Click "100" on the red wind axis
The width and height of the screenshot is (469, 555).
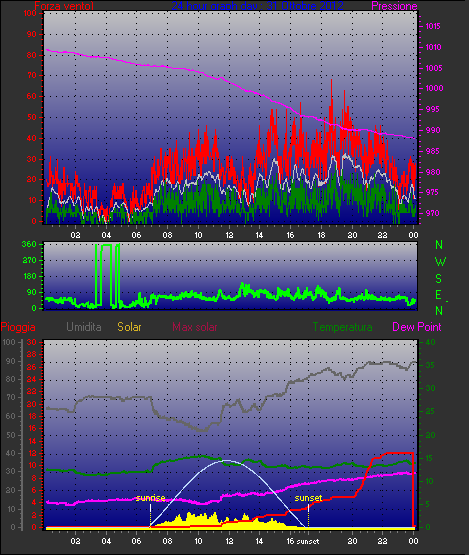pos(30,13)
